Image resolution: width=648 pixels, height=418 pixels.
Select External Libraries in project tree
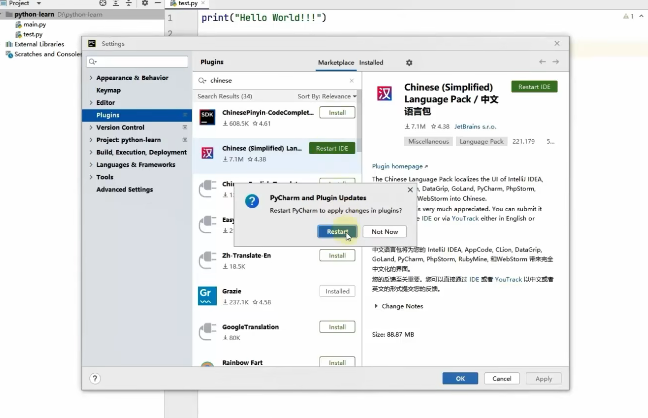coord(39,44)
